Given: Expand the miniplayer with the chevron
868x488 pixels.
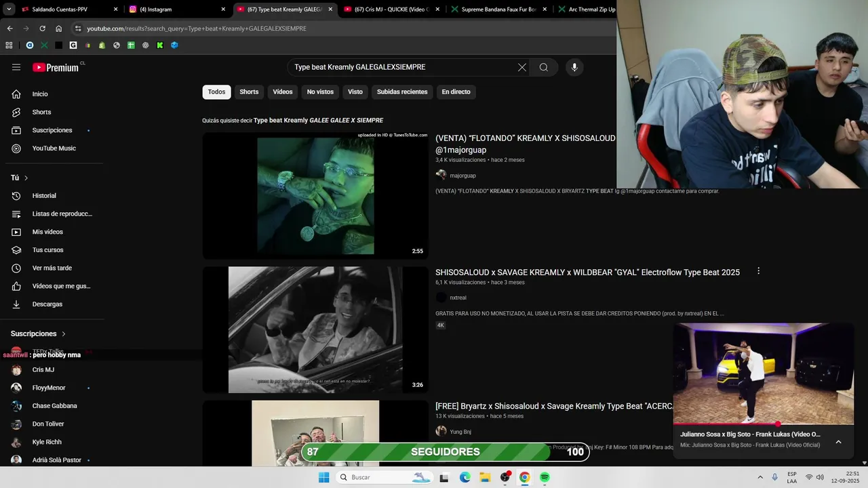Looking at the screenshot, I should pyautogui.click(x=838, y=442).
